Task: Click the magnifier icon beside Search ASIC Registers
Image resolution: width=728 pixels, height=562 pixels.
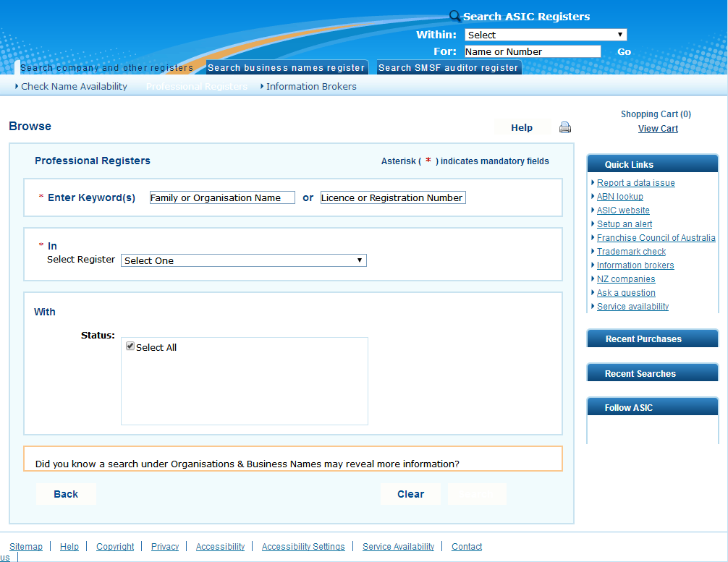Action: (454, 16)
